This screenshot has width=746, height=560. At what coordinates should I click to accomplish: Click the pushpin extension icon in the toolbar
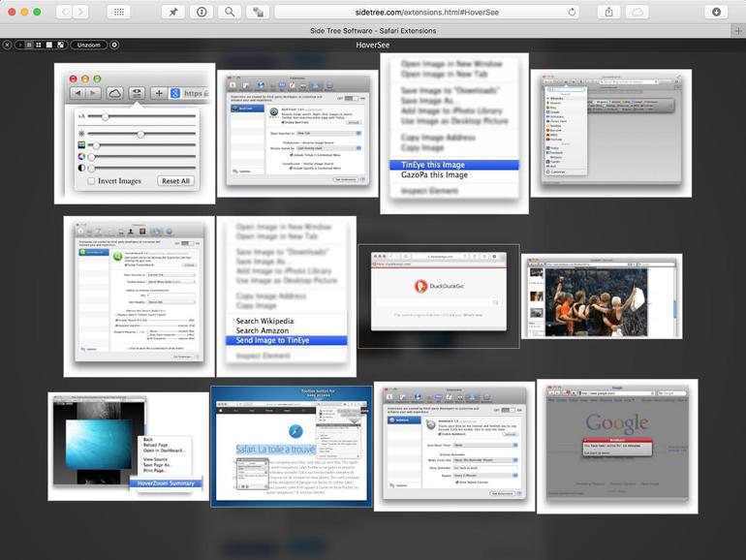tap(173, 12)
